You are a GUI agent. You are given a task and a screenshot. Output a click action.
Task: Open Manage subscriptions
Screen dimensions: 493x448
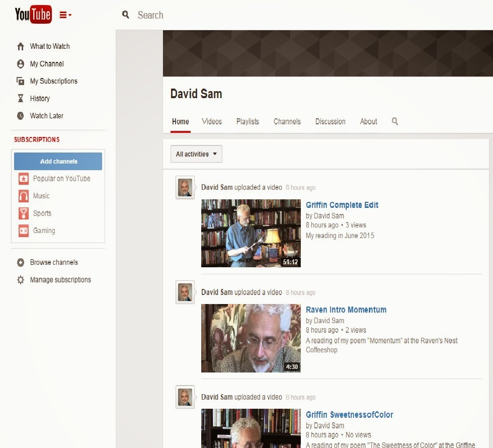(60, 280)
